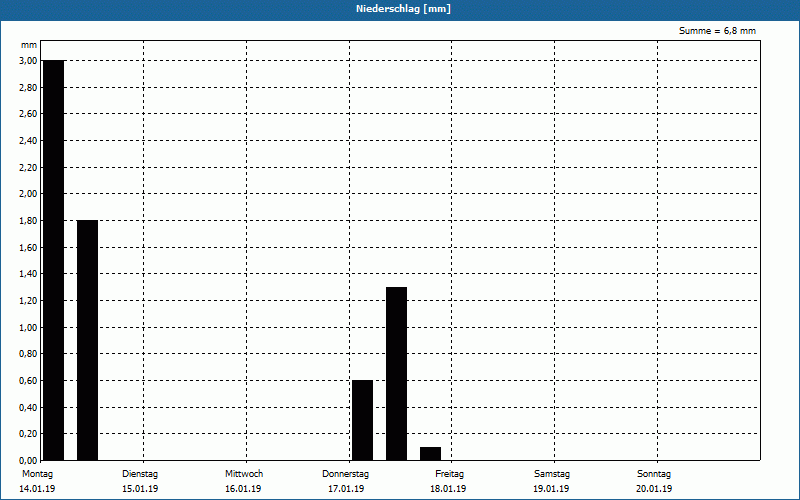Select the Donnerstag axis label
800x500 pixels.
345,474
